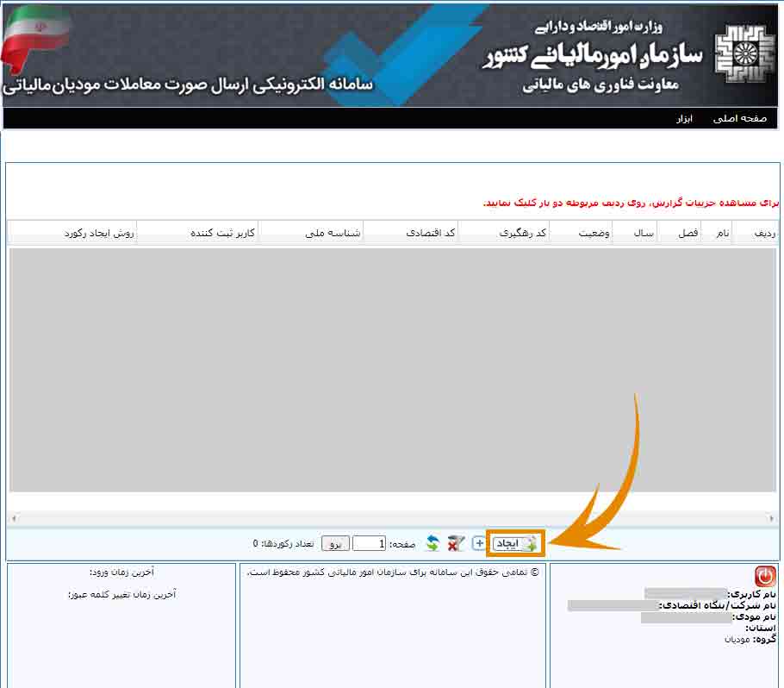Click the red double-click instruction text
784x688 pixels.
(x=631, y=202)
